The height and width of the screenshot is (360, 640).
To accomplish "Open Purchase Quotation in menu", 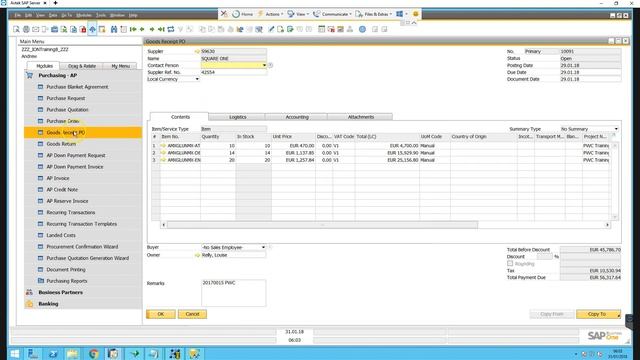I will (67, 110).
